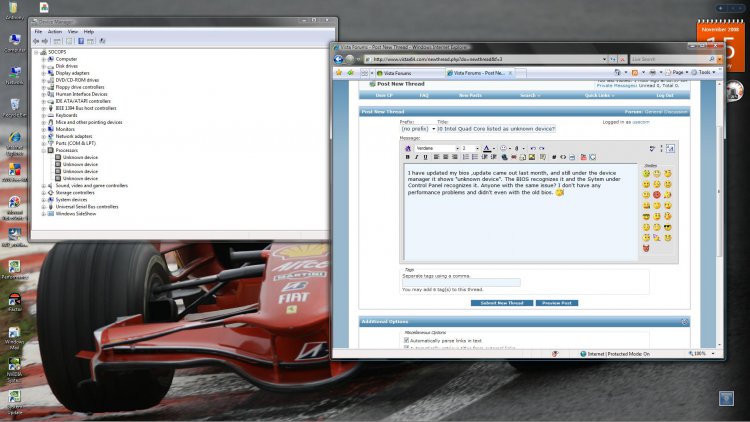
Task: Click the red Stop button next to address bar
Action: click(x=622, y=59)
